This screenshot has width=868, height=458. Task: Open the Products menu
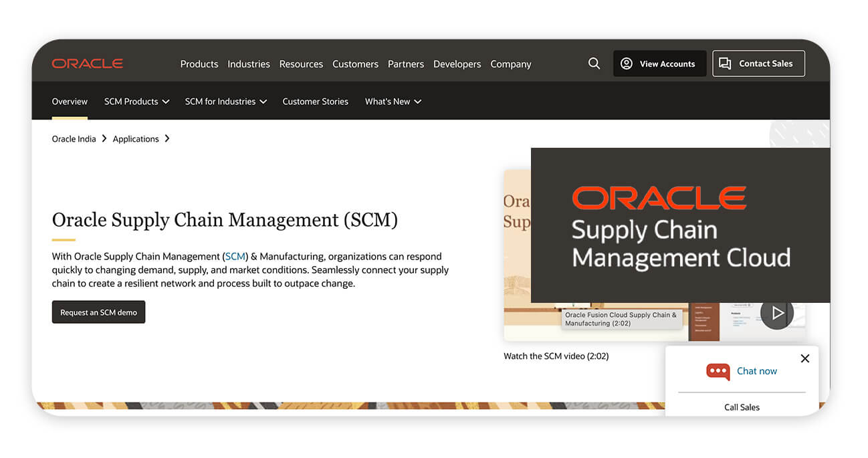tap(199, 64)
